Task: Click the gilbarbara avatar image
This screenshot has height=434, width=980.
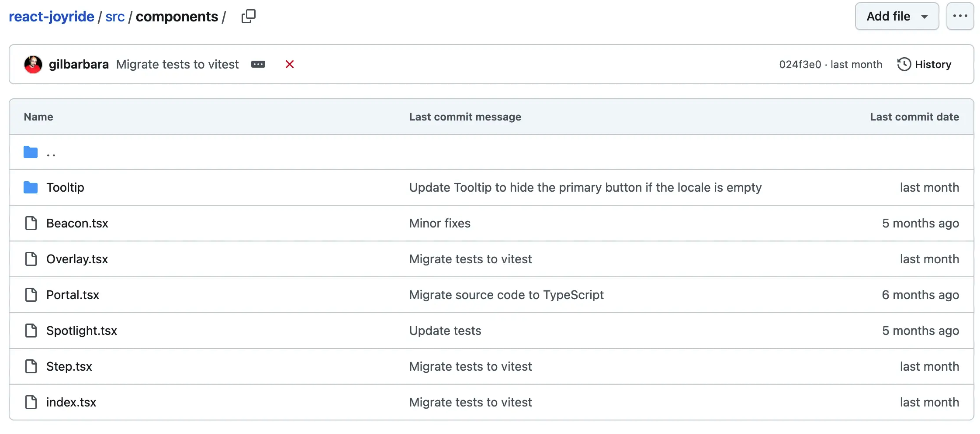Action: point(33,65)
